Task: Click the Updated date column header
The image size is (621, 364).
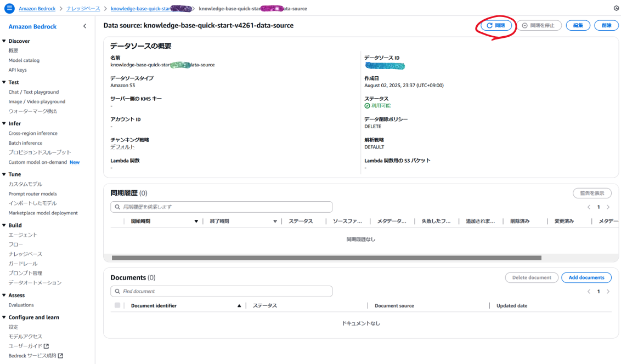Action: coord(512,305)
